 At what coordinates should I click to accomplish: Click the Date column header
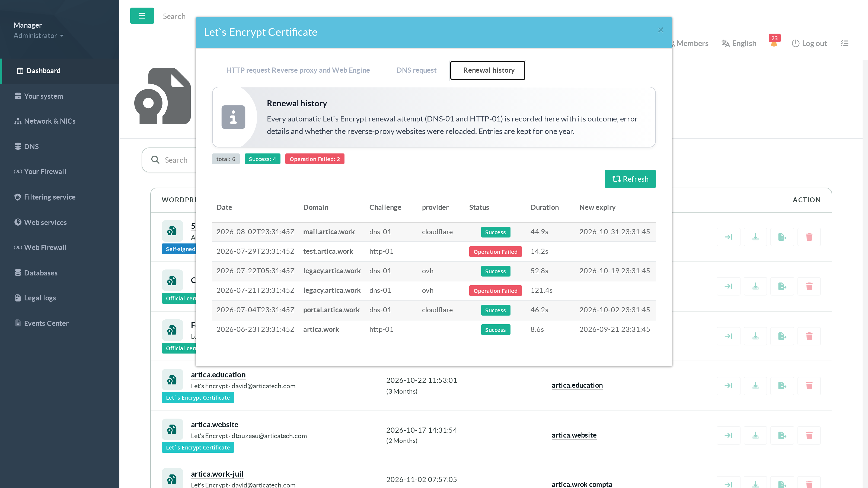pyautogui.click(x=224, y=207)
